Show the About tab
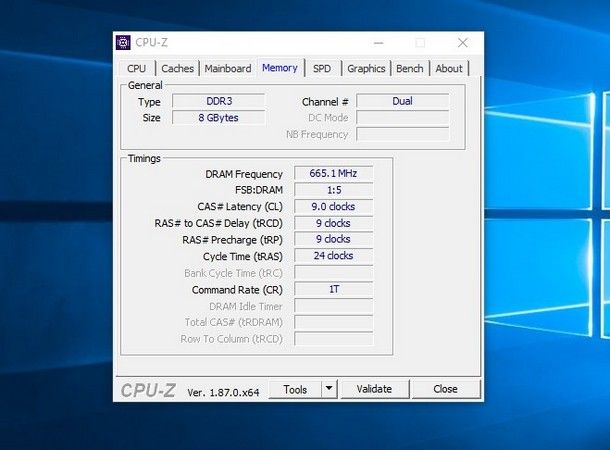Image resolution: width=610 pixels, height=450 pixels. pyautogui.click(x=449, y=68)
